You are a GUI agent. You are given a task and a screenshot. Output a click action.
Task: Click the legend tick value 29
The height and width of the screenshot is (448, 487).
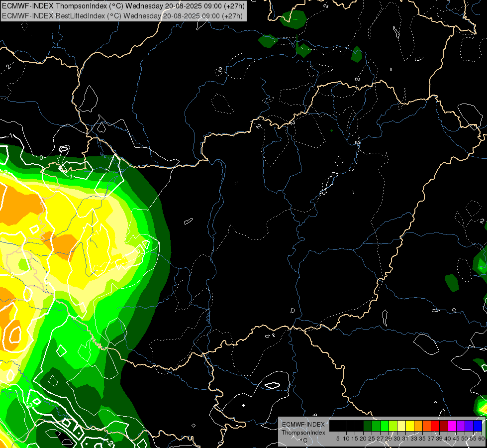(x=389, y=439)
